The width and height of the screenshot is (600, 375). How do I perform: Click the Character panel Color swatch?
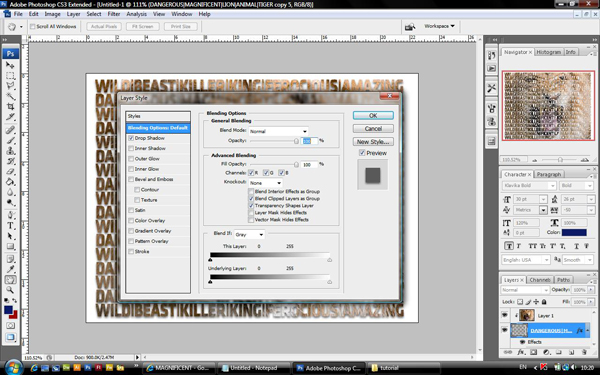pyautogui.click(x=574, y=232)
